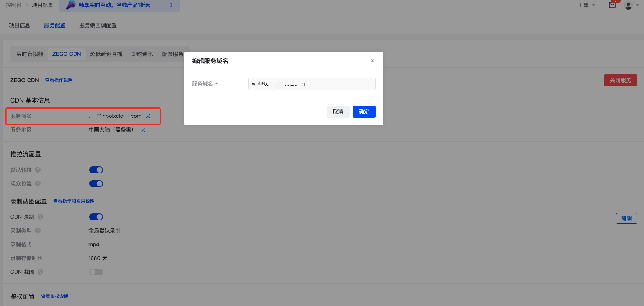Close the 编辑服务域名 dialog
Image resolution: width=644 pixels, height=306 pixels.
372,61
